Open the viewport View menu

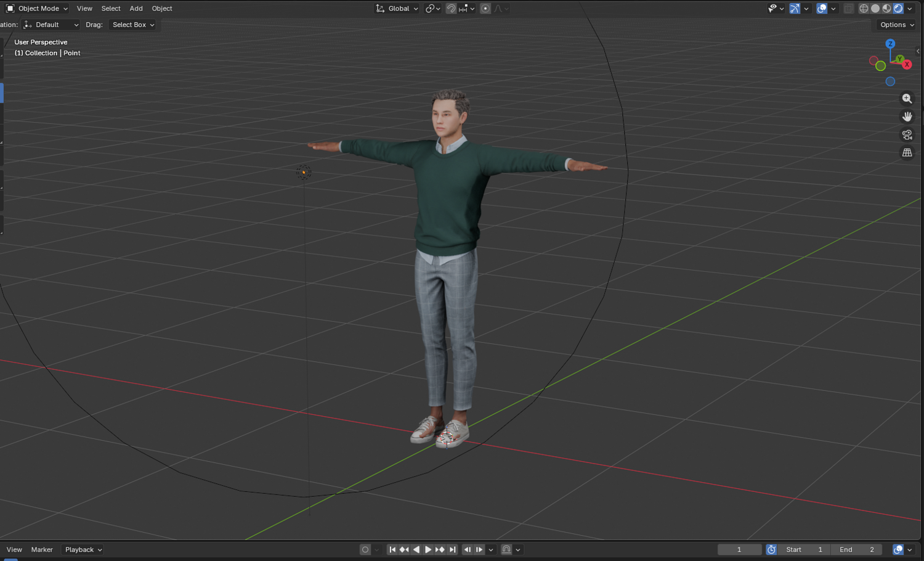[84, 9]
